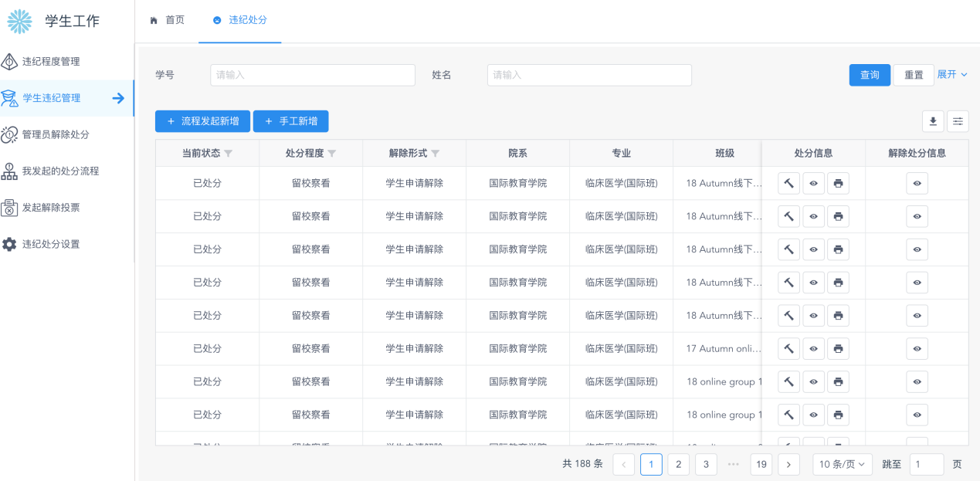
Task: Click the download/export icon above the table
Action: 933,121
